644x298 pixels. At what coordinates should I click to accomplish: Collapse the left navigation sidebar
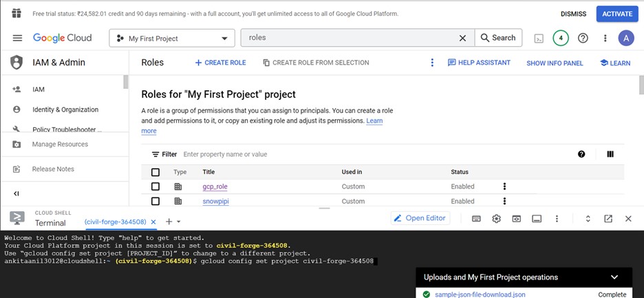point(17,194)
